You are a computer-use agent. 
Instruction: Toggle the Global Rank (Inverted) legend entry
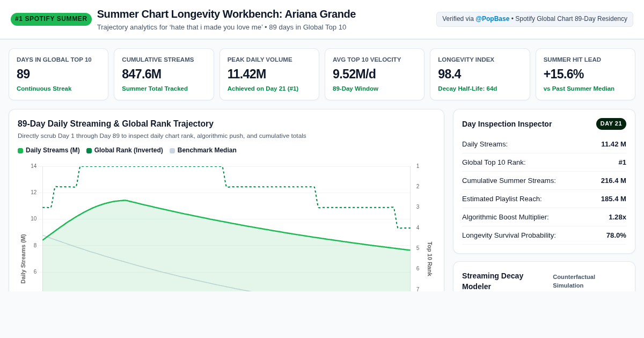pos(125,150)
